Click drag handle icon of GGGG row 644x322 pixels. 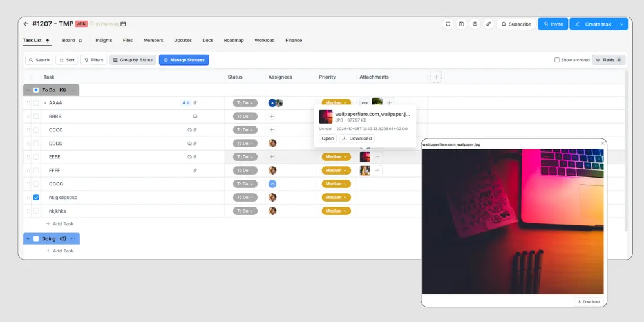pyautogui.click(x=28, y=184)
